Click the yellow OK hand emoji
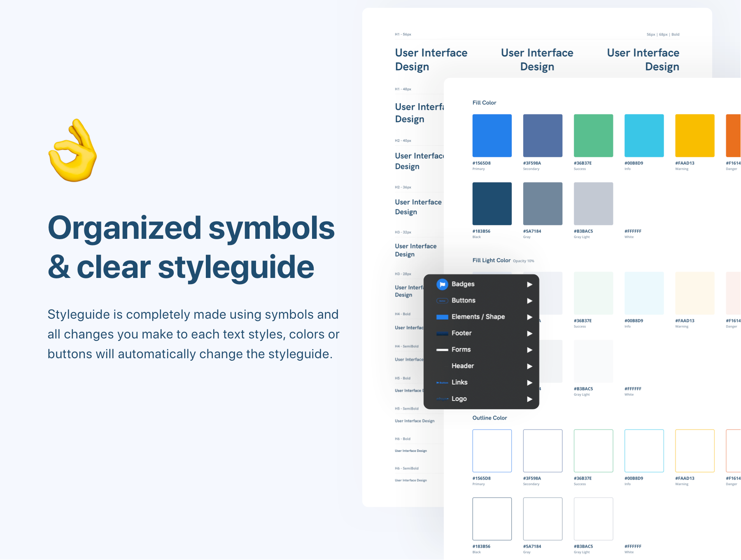Viewport: 741px width, 560px height. coord(73,151)
